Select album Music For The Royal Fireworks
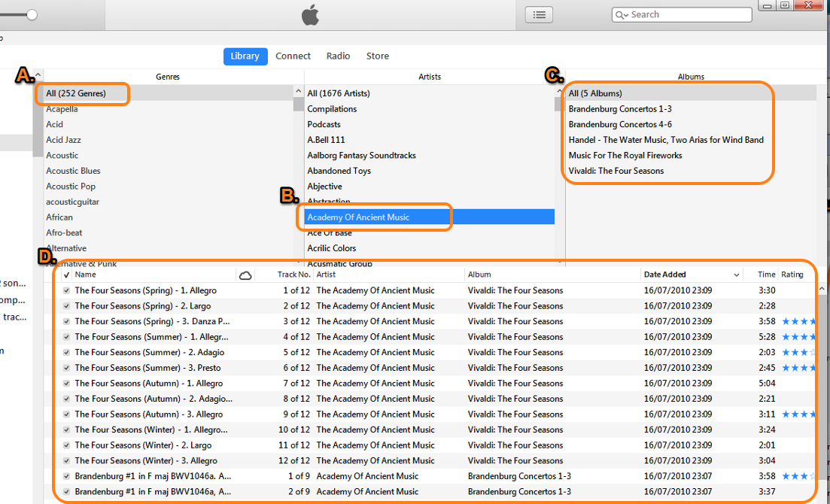This screenshot has width=830, height=504. tap(691, 156)
